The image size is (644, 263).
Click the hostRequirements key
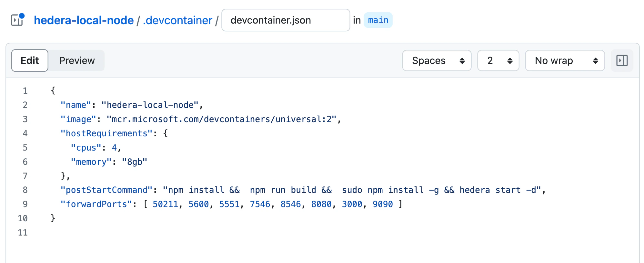click(106, 133)
